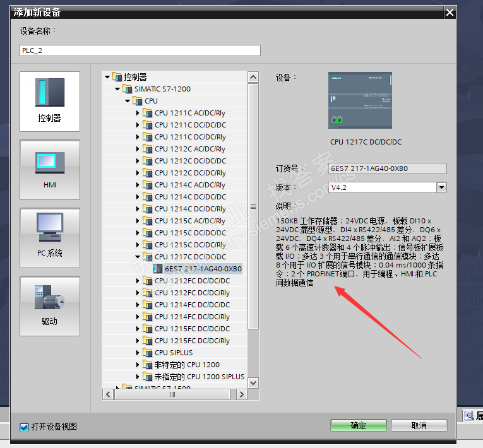The width and height of the screenshot is (483, 448).
Task: Click the CPU folder icon
Action: pyautogui.click(x=138, y=101)
